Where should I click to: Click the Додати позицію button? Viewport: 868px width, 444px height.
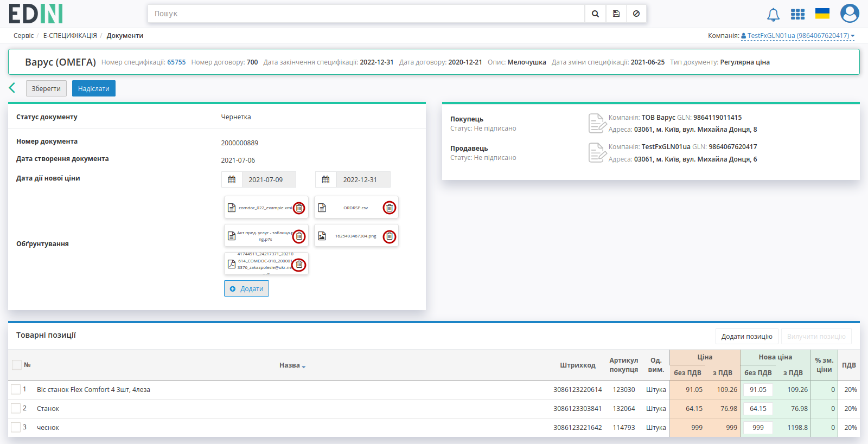tap(746, 336)
